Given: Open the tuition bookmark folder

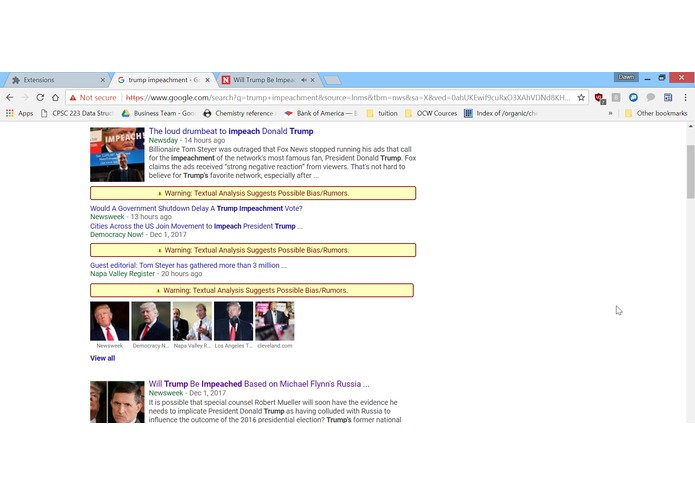Looking at the screenshot, I should tap(382, 113).
